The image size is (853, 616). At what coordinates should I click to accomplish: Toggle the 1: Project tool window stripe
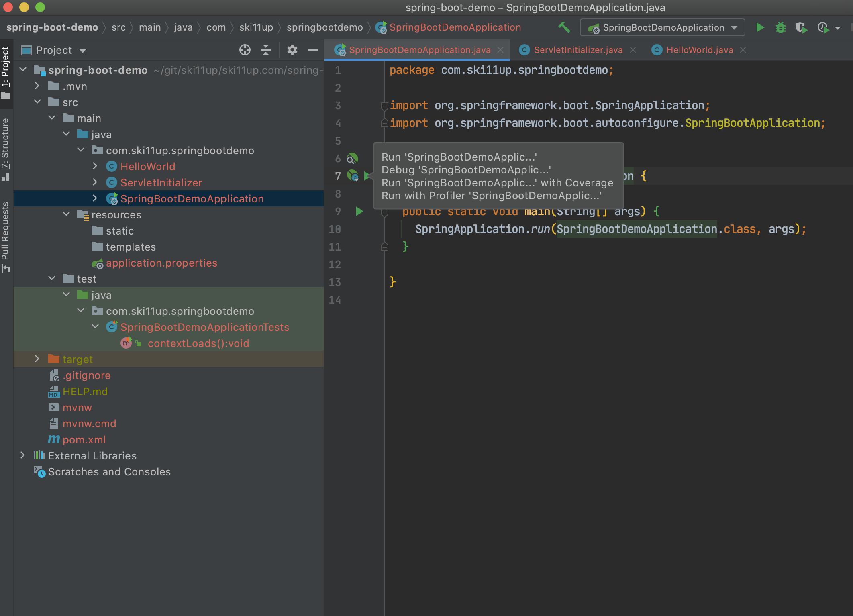pos(6,72)
